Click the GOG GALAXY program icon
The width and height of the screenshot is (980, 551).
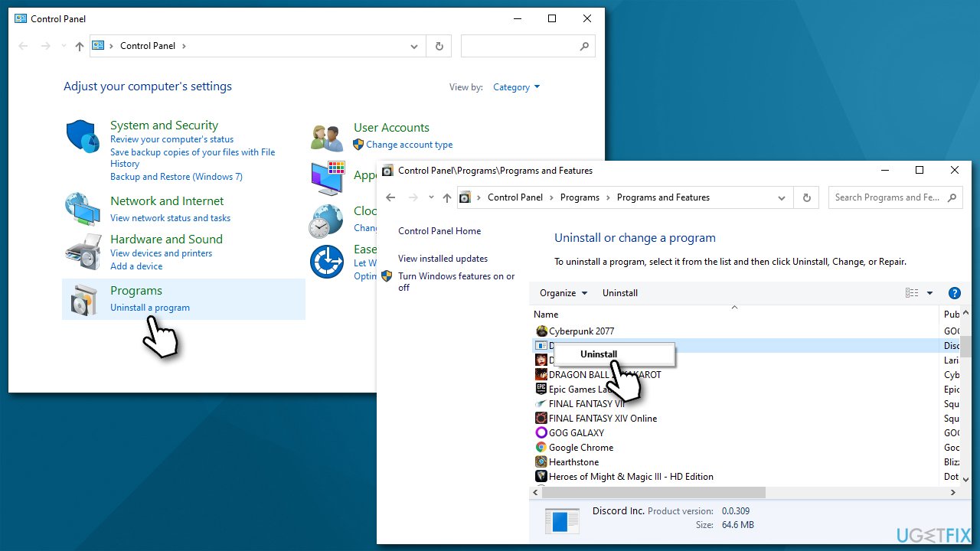tap(541, 433)
